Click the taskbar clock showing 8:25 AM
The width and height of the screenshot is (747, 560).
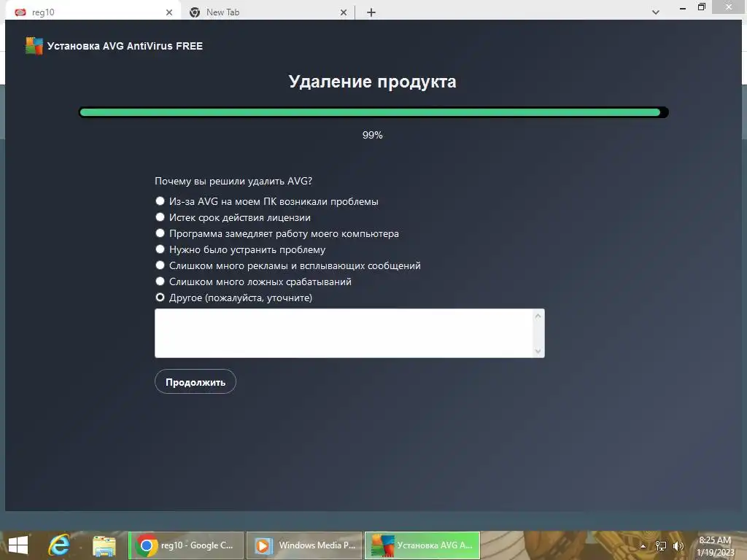click(x=715, y=545)
